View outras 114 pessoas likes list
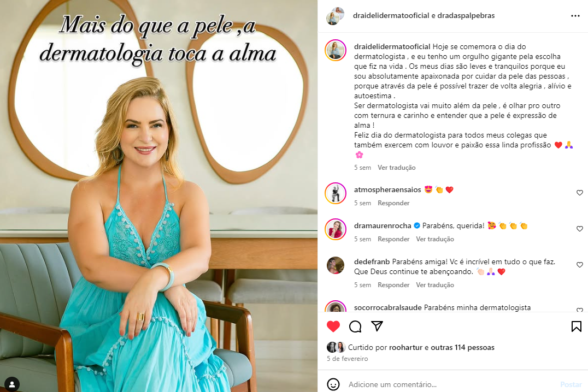 pos(462,347)
